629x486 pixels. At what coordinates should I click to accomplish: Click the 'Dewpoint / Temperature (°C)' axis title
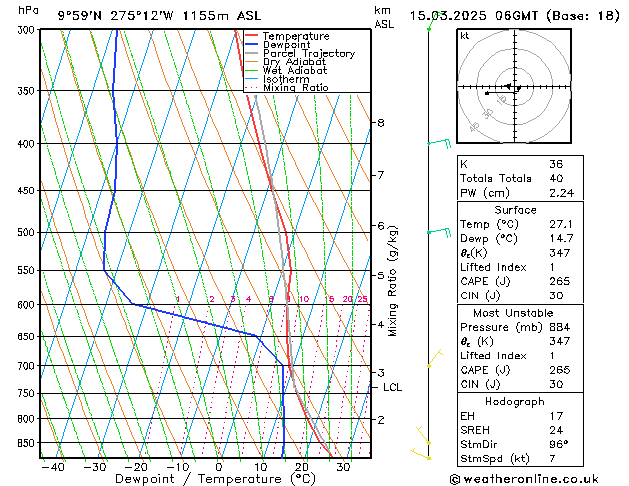coord(215,479)
